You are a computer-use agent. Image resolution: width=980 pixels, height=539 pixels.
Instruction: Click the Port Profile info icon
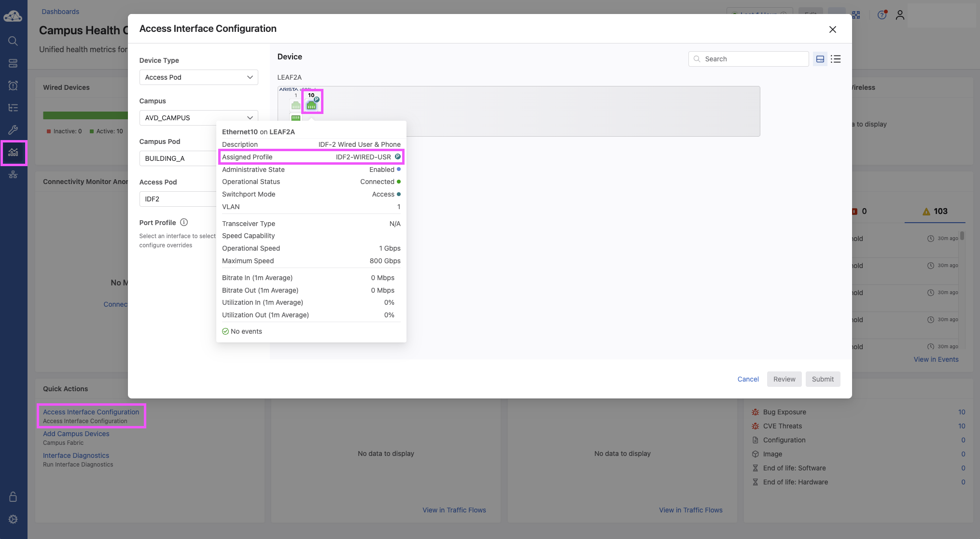pos(184,223)
